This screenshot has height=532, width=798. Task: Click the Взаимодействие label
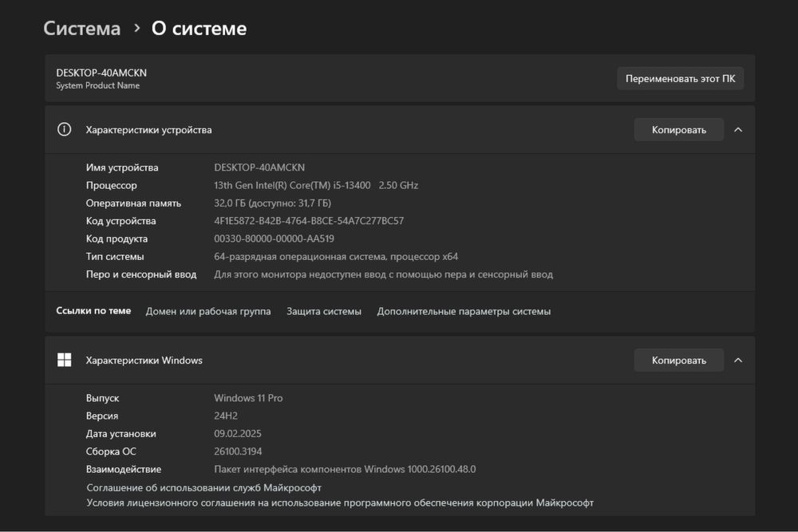click(x=123, y=469)
